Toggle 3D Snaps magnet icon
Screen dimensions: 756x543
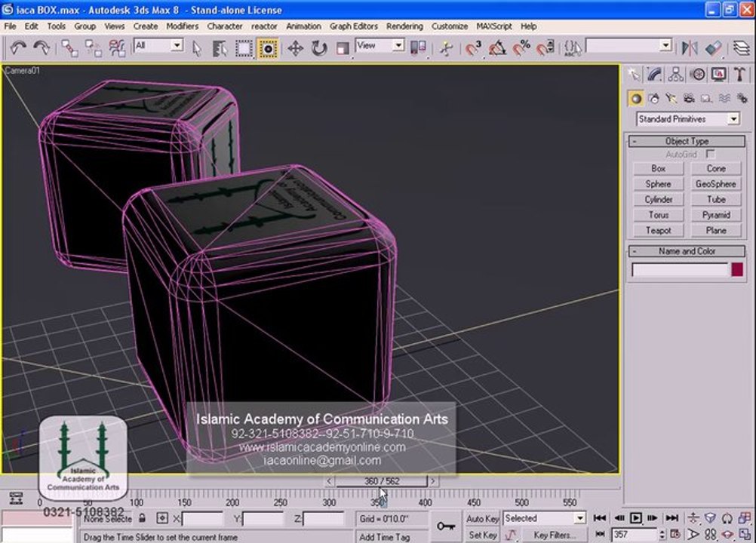[474, 48]
